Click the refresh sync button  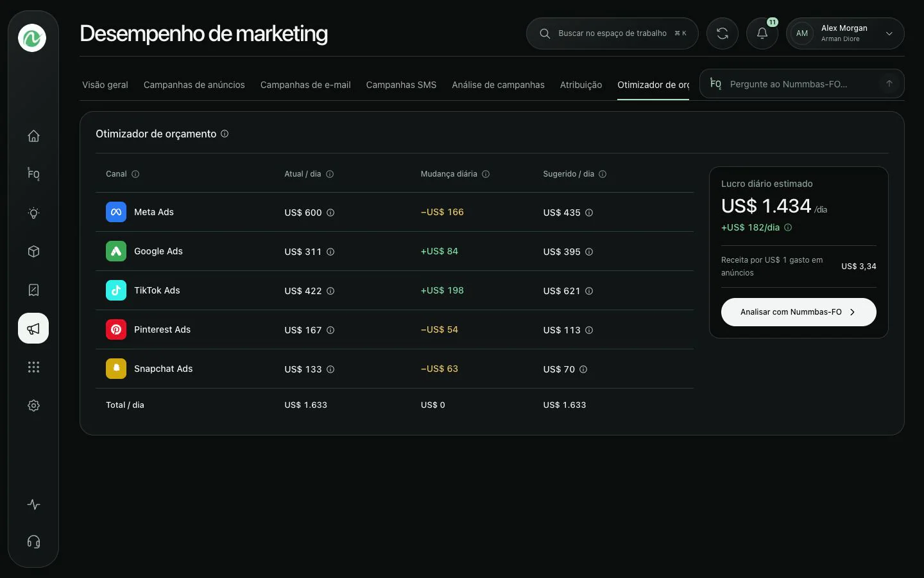click(723, 33)
